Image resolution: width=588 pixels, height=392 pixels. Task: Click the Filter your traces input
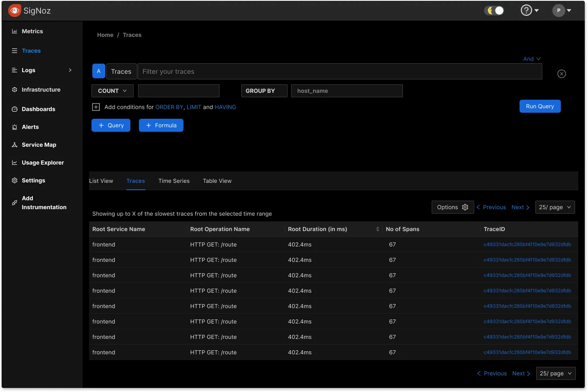339,71
